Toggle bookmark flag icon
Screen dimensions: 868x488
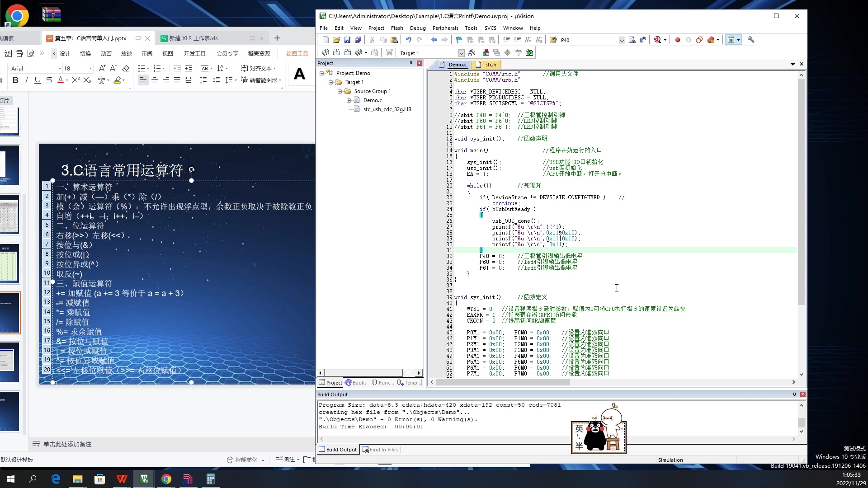[459, 40]
